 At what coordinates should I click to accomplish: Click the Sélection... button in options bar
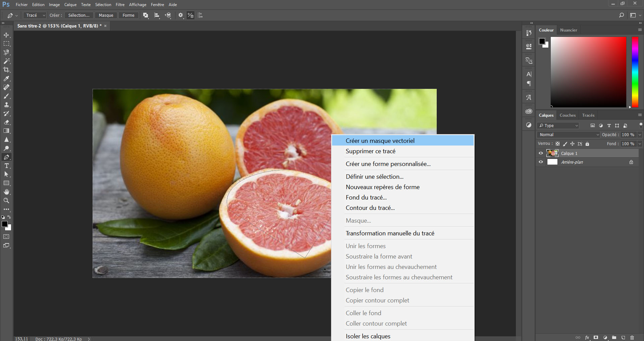pos(79,15)
